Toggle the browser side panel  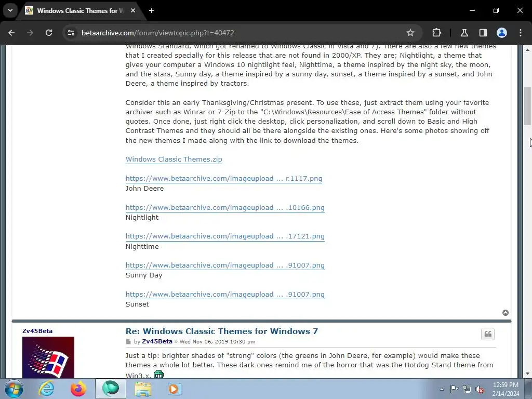pyautogui.click(x=483, y=33)
